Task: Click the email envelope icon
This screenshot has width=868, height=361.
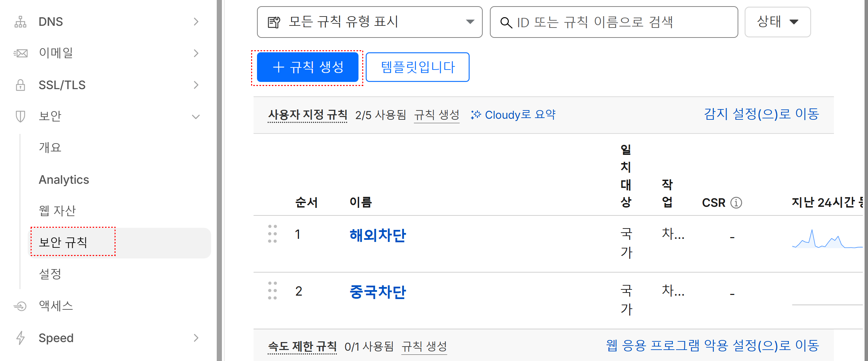Action: tap(20, 53)
